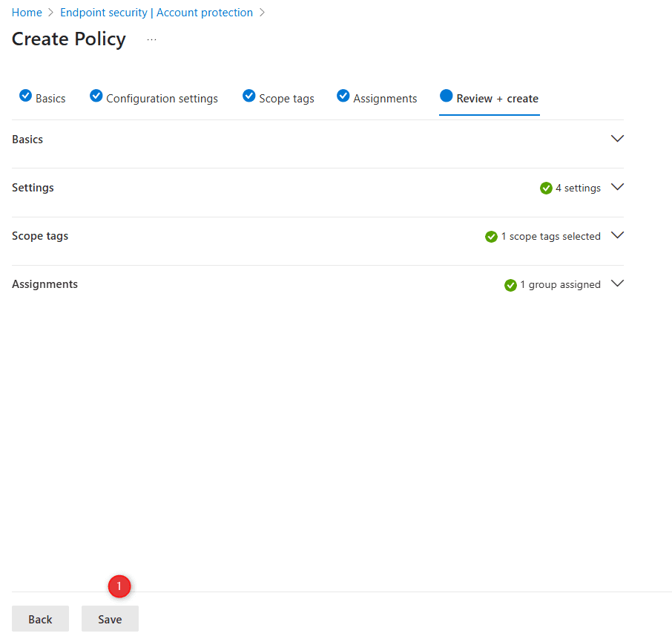672x639 pixels.
Task: Open the Home breadcrumb link
Action: click(27, 12)
